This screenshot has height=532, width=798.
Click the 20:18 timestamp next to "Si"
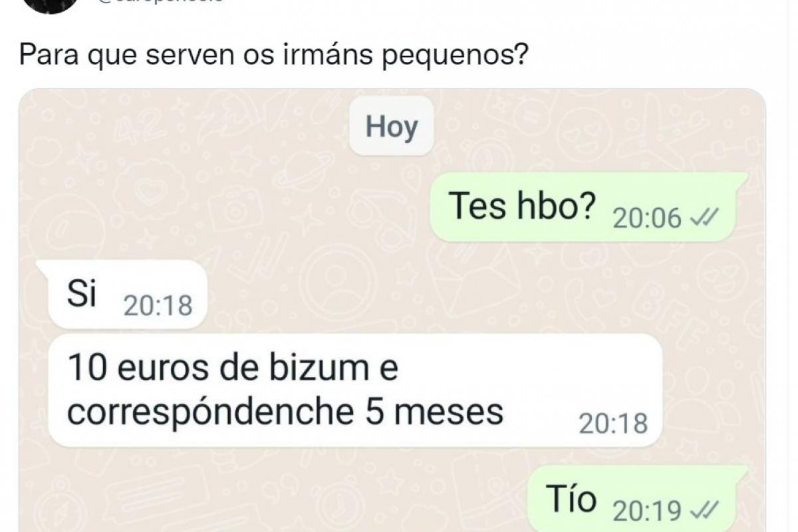pos(158,306)
